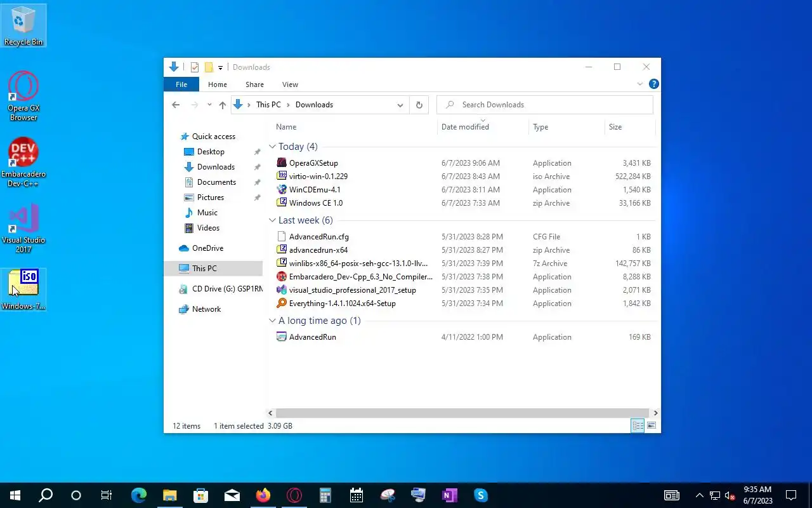Open OneNote from the taskbar

pyautogui.click(x=449, y=495)
